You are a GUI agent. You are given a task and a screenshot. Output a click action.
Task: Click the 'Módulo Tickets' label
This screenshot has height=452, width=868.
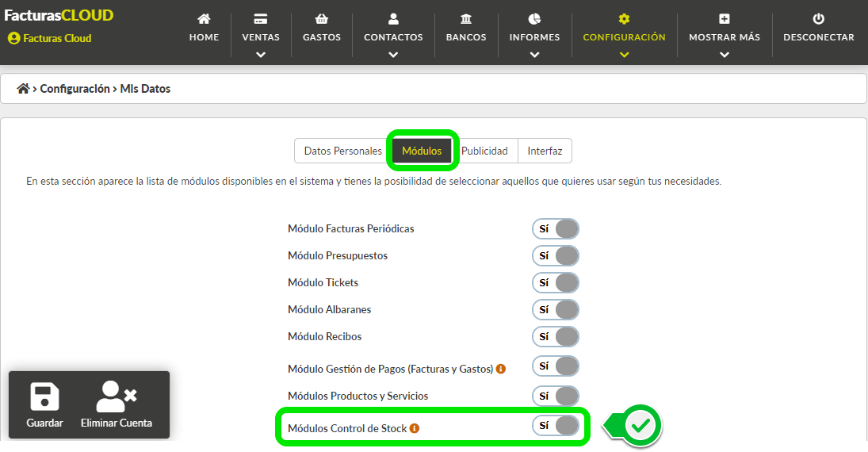(323, 282)
